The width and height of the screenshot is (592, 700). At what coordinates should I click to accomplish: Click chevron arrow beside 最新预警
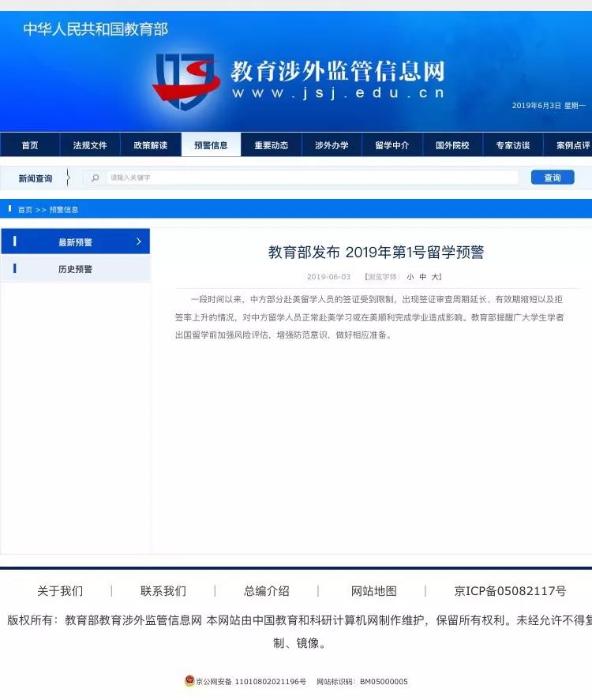pyautogui.click(x=139, y=241)
